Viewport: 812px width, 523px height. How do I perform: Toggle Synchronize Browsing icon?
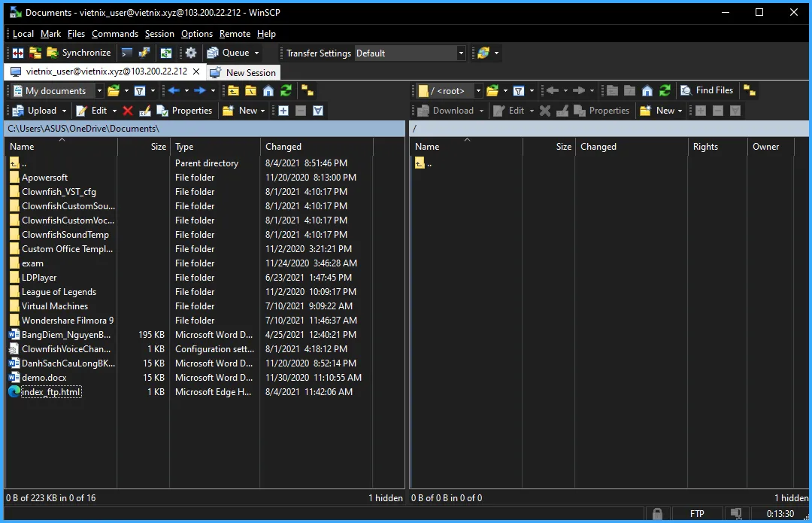pyautogui.click(x=166, y=53)
